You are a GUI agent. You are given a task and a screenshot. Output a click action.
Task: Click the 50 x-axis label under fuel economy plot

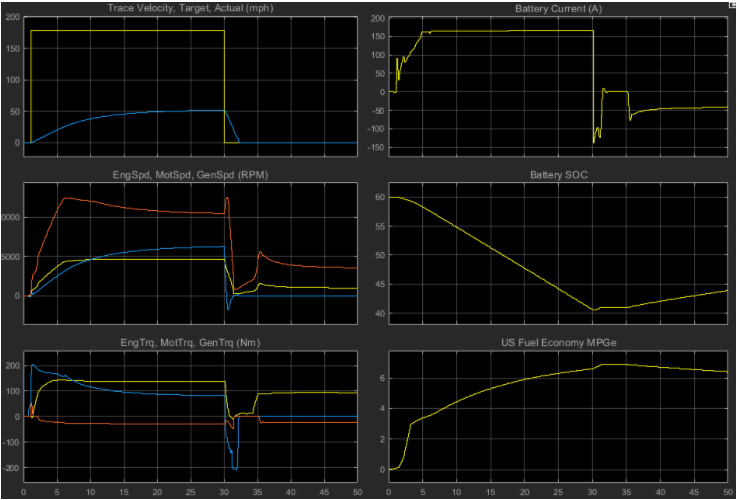(726, 491)
